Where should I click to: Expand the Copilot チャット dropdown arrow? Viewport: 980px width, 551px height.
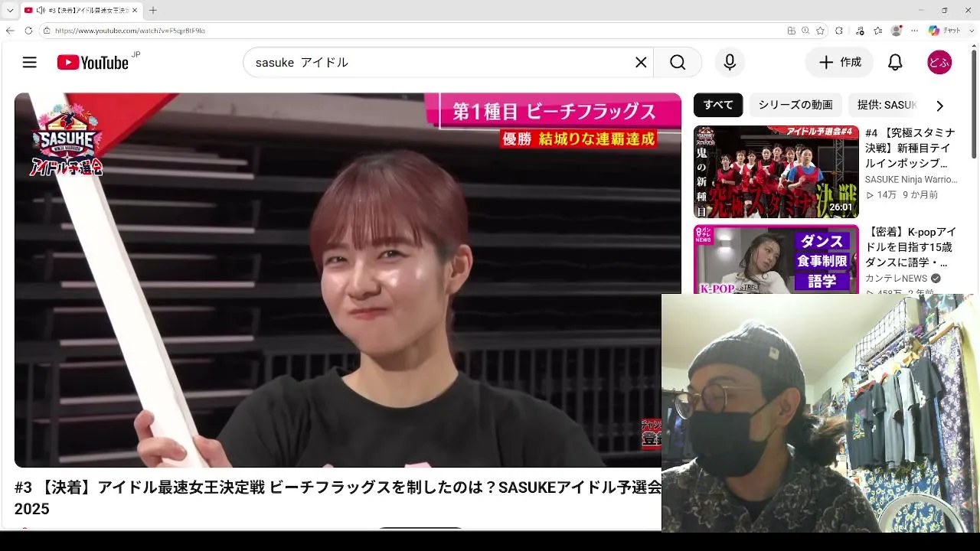pyautogui.click(x=971, y=31)
